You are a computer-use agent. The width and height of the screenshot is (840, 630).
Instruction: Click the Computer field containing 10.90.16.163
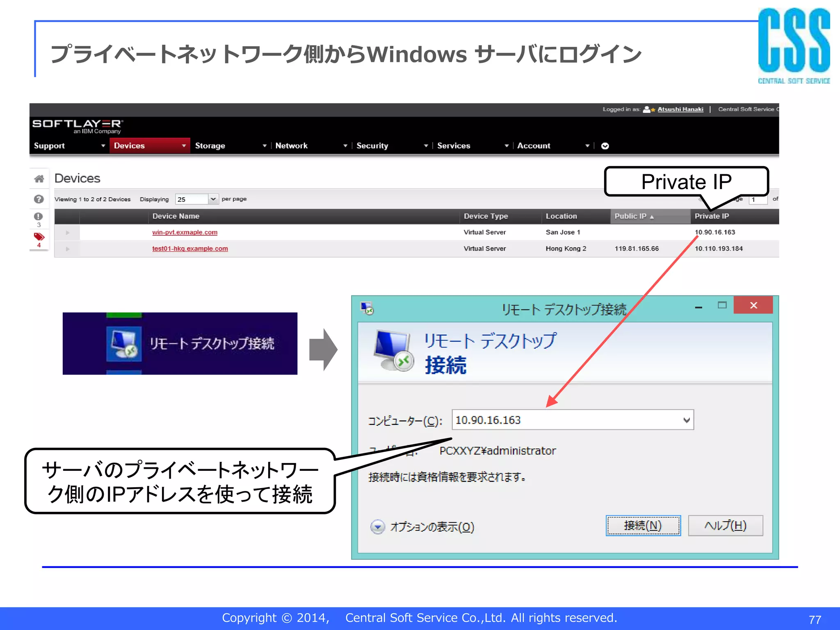(x=573, y=420)
